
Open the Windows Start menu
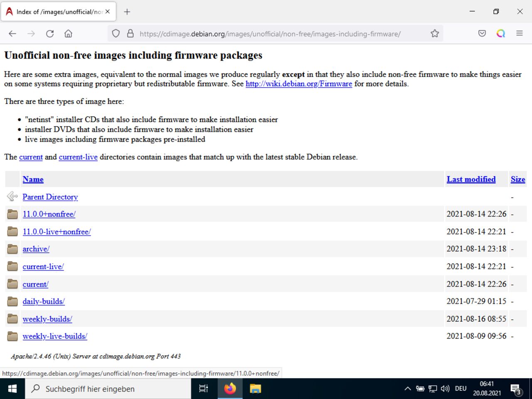click(12, 389)
